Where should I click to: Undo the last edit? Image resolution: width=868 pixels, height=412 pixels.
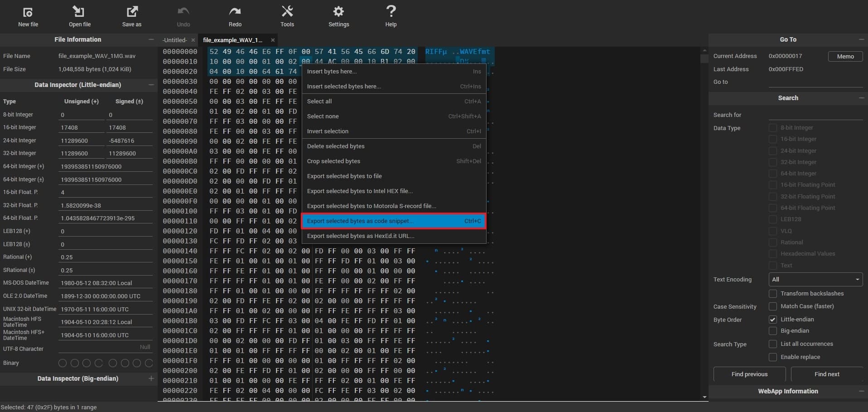(x=183, y=16)
